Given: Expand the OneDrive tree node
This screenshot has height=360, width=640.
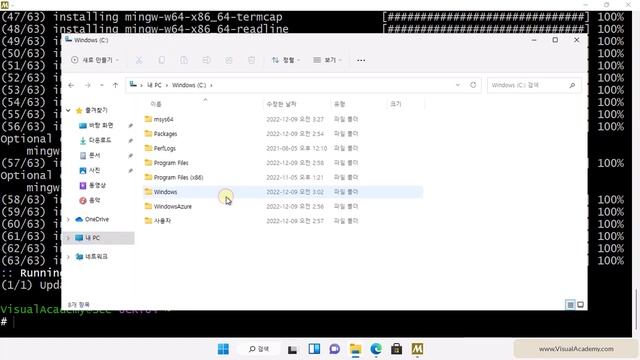Looking at the screenshot, I should (x=68, y=220).
